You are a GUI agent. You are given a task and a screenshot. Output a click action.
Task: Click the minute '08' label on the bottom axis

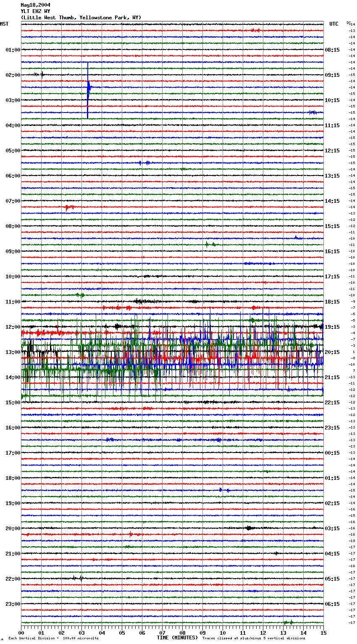(x=182, y=632)
